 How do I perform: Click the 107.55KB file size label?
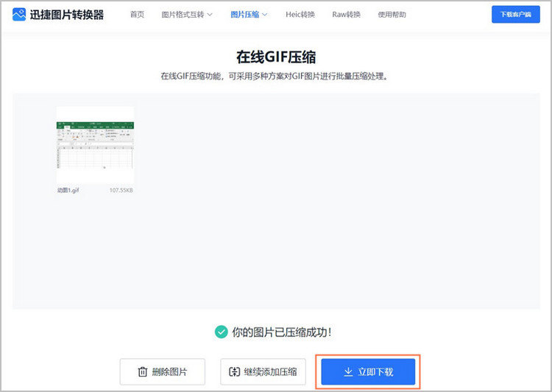(x=121, y=190)
